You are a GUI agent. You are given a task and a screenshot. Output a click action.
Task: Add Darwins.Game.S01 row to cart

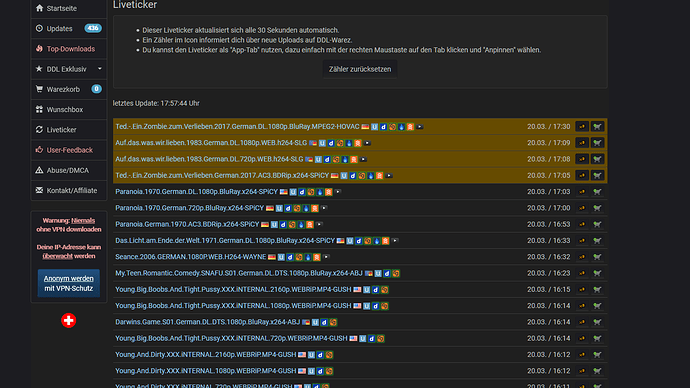coord(597,322)
